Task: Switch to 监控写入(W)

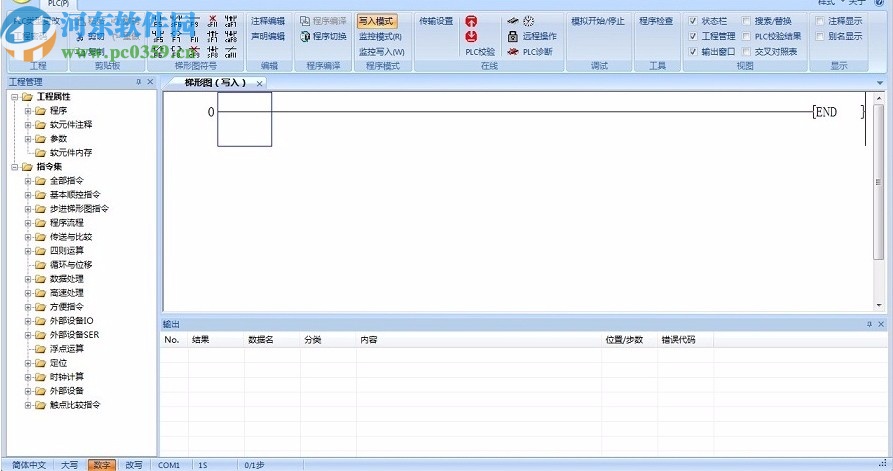Action: tap(382, 52)
